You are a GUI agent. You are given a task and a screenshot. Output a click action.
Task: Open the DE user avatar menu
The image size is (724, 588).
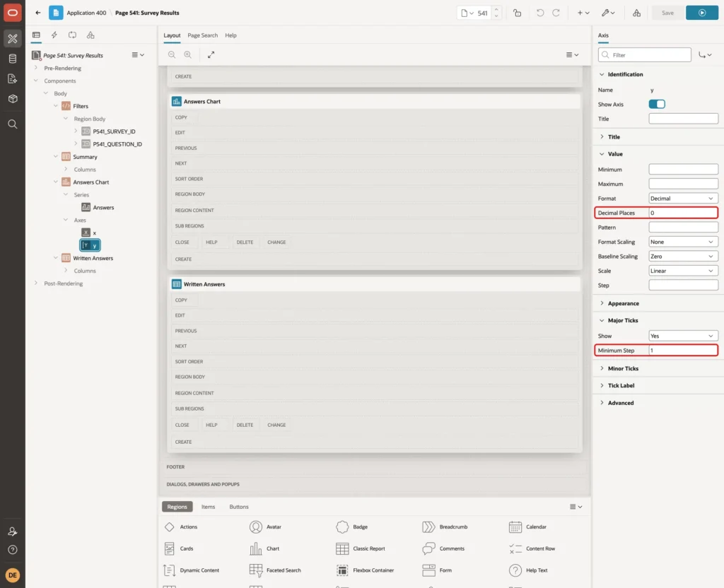point(13,575)
